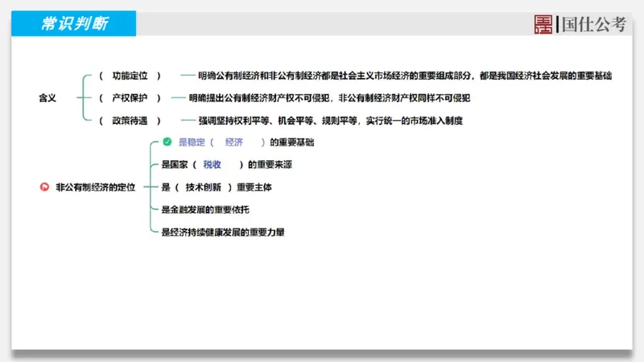Click the 是国家 text
The height and width of the screenshot is (362, 644).
pos(175,165)
